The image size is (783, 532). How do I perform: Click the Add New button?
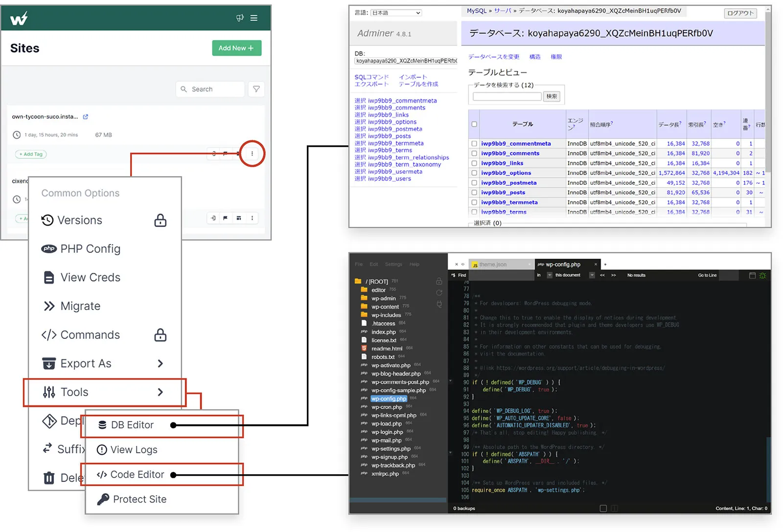[236, 48]
